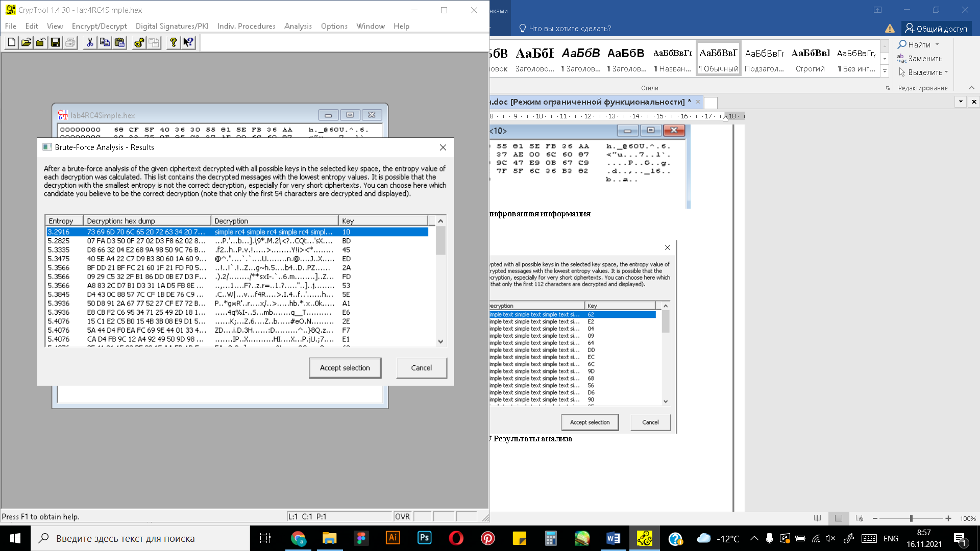Open the Indiv. Procedures menu
The height and width of the screenshot is (551, 980).
tap(246, 26)
